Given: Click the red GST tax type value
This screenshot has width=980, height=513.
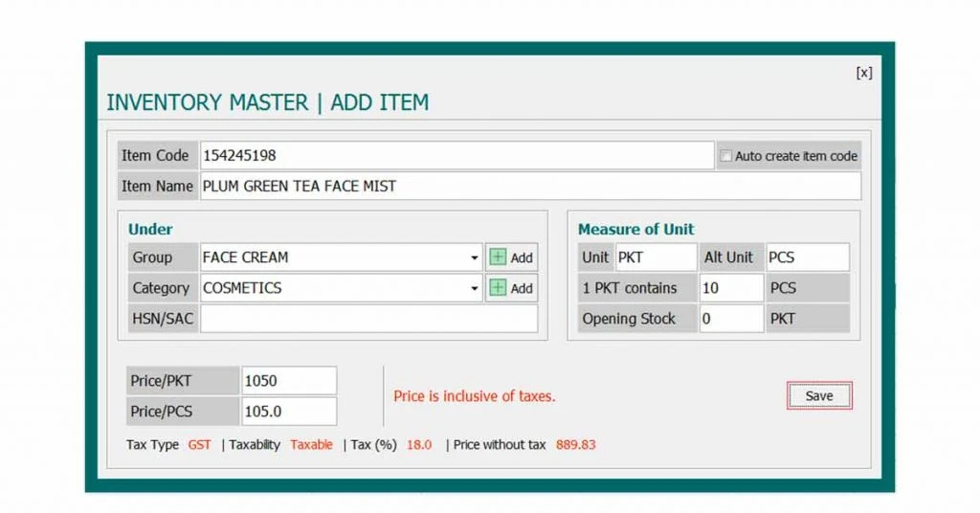Looking at the screenshot, I should click(x=199, y=445).
